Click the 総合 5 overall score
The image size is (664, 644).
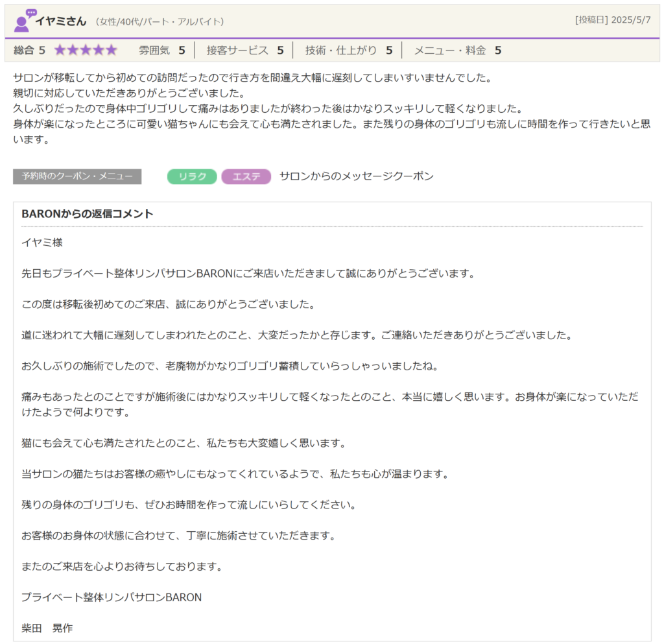pyautogui.click(x=30, y=51)
